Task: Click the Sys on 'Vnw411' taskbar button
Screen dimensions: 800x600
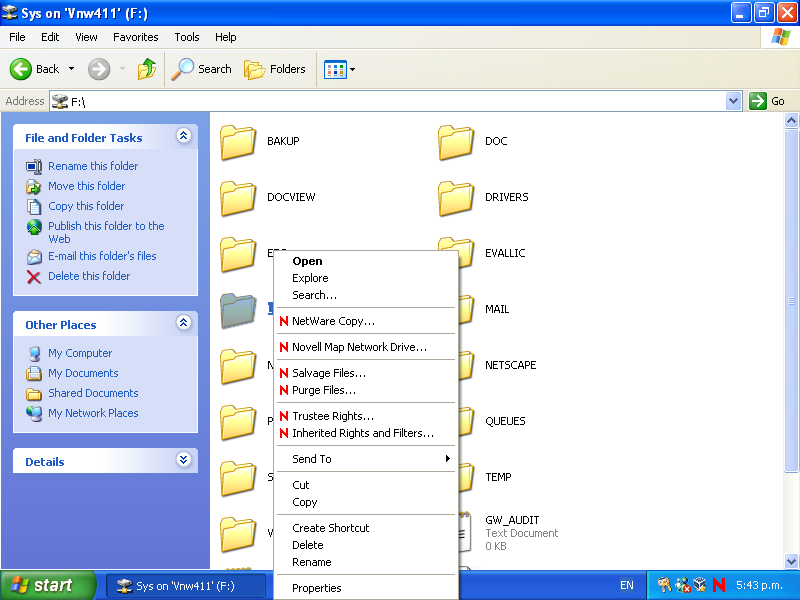Action: coord(186,586)
